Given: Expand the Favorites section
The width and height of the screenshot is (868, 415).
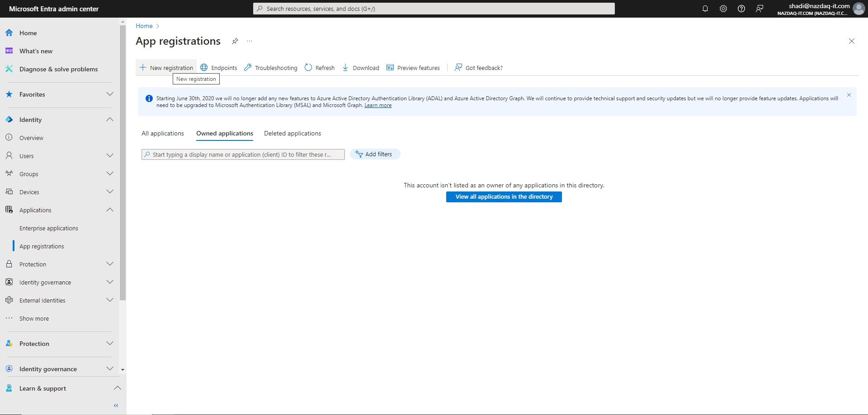Looking at the screenshot, I should (109, 94).
